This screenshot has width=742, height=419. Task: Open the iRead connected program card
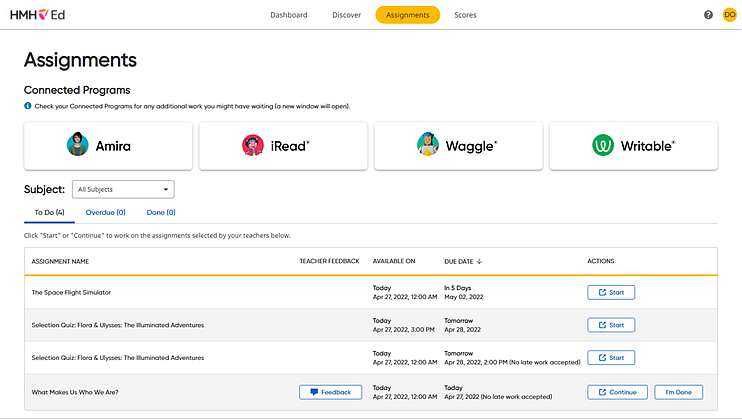click(x=283, y=146)
